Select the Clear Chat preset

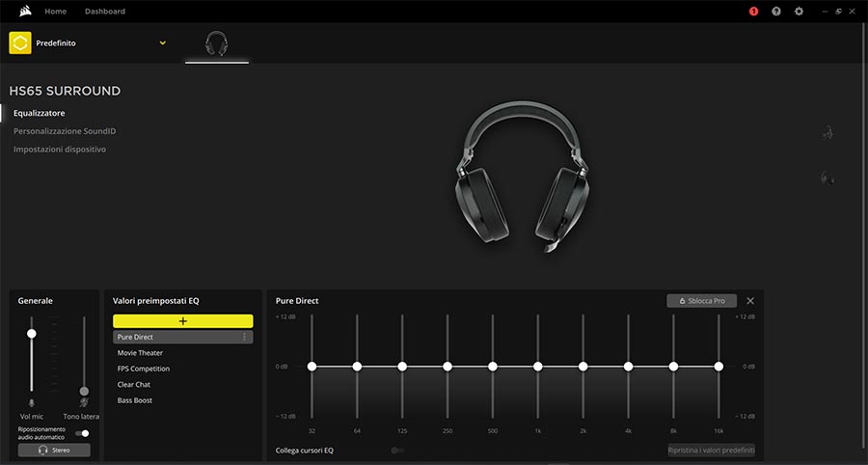tap(134, 384)
